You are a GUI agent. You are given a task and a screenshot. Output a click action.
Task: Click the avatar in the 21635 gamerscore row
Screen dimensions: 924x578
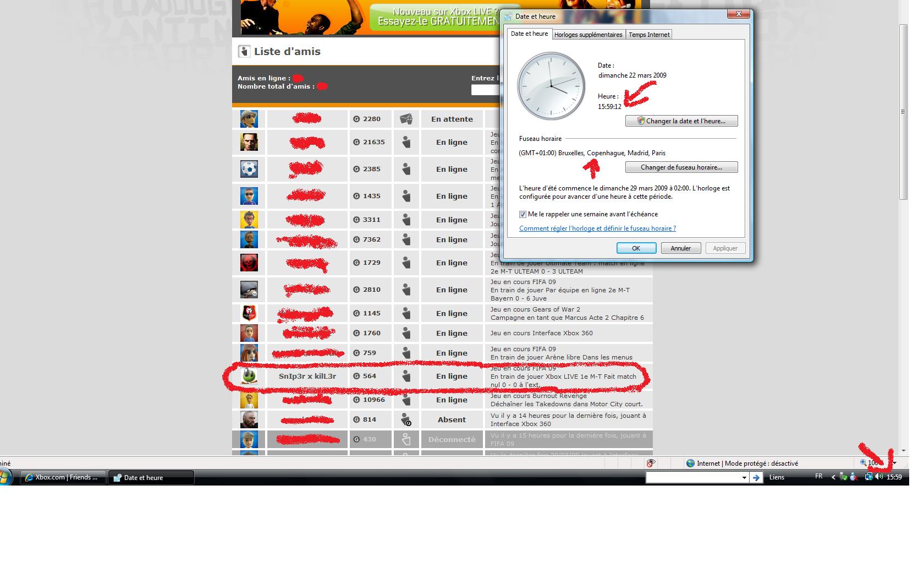click(x=249, y=142)
